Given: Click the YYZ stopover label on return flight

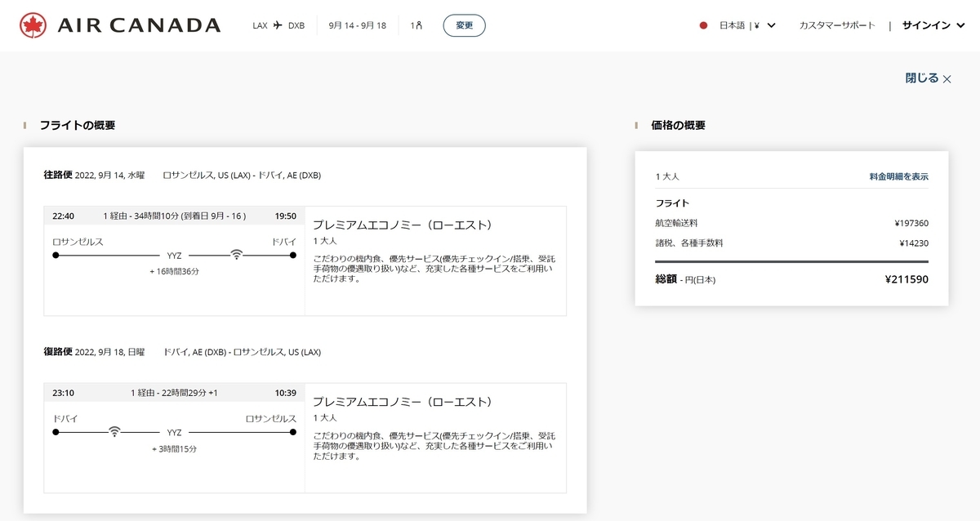Looking at the screenshot, I should point(174,431).
